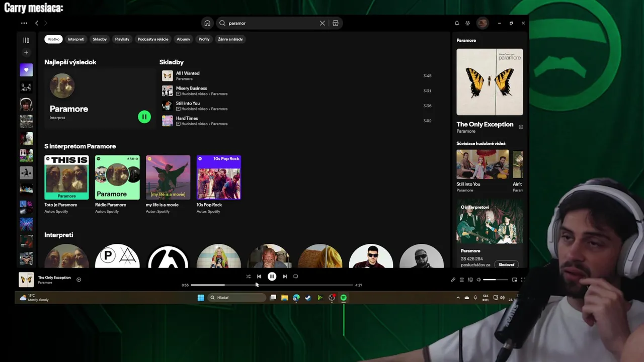Click the Sledovať follow button
The image size is (644, 362).
coord(506,265)
